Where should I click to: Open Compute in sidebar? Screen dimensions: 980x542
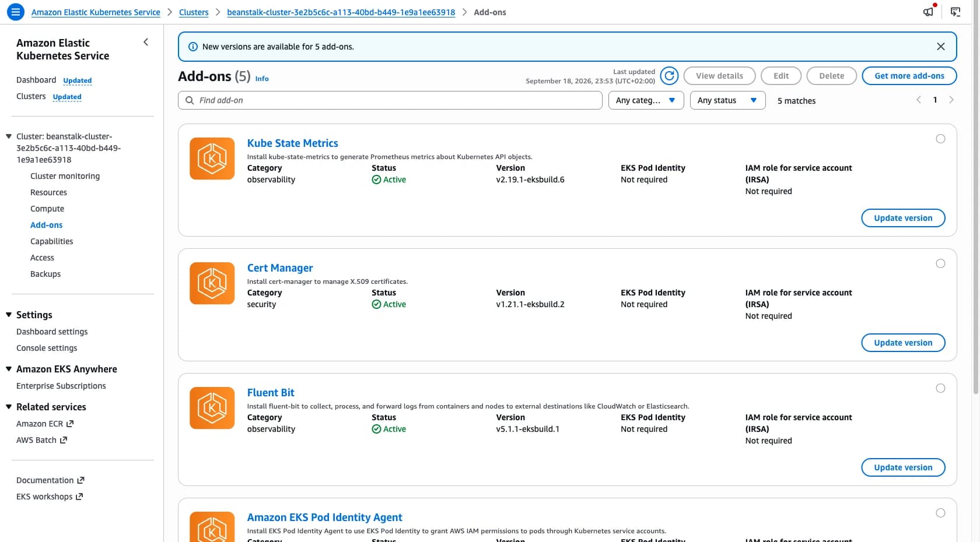click(x=47, y=209)
